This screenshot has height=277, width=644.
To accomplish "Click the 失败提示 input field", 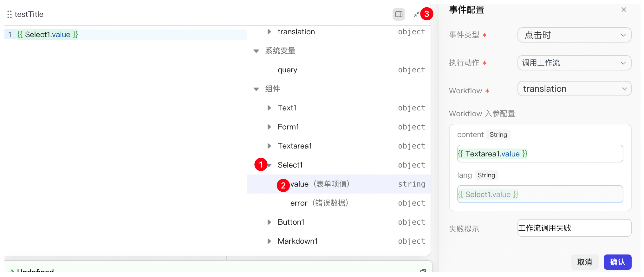I will pyautogui.click(x=574, y=228).
